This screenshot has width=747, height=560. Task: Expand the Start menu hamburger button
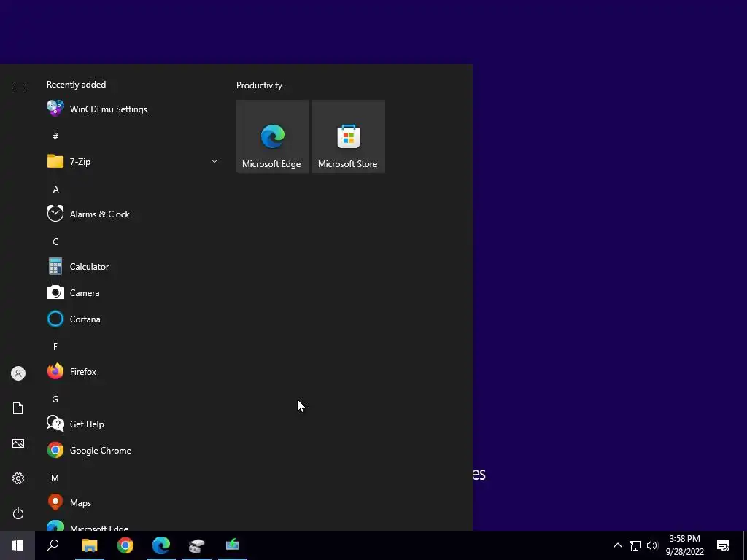coord(18,85)
